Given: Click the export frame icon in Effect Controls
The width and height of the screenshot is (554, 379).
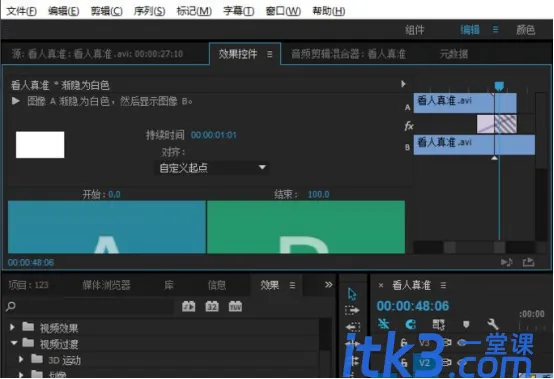Looking at the screenshot, I should point(529,262).
